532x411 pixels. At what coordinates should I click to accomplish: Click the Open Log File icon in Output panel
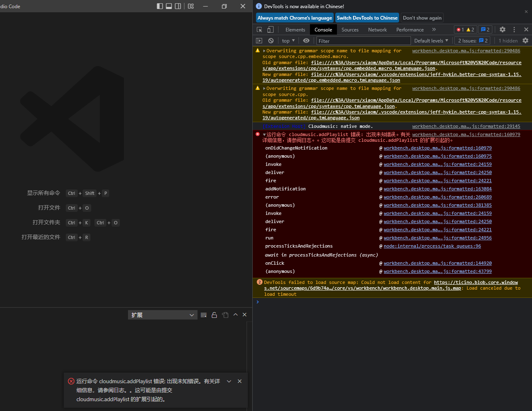click(225, 315)
